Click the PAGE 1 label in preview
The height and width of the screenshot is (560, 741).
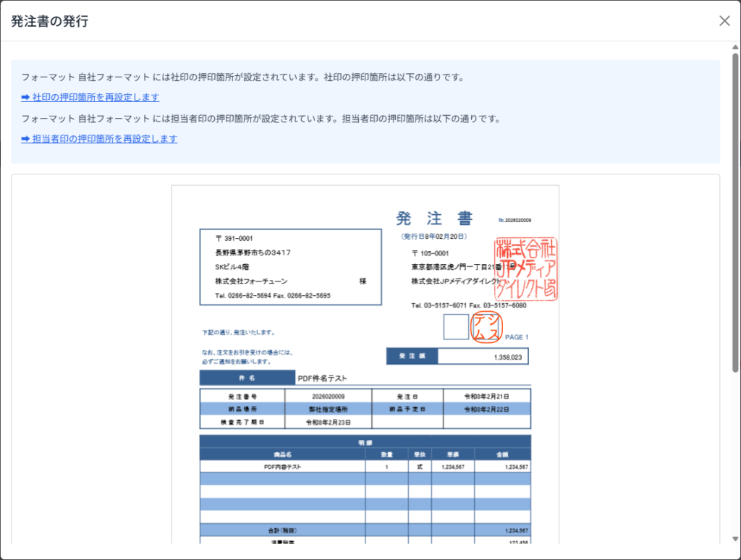[x=517, y=337]
